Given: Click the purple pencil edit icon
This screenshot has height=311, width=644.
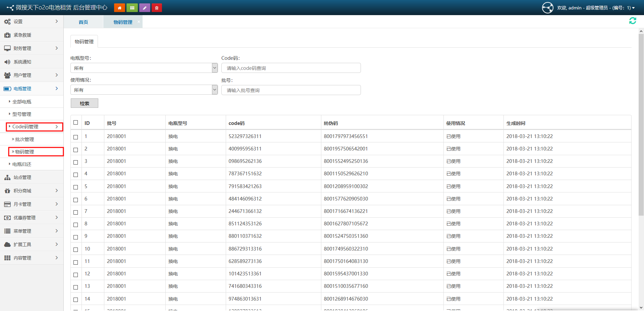Looking at the screenshot, I should [x=145, y=8].
